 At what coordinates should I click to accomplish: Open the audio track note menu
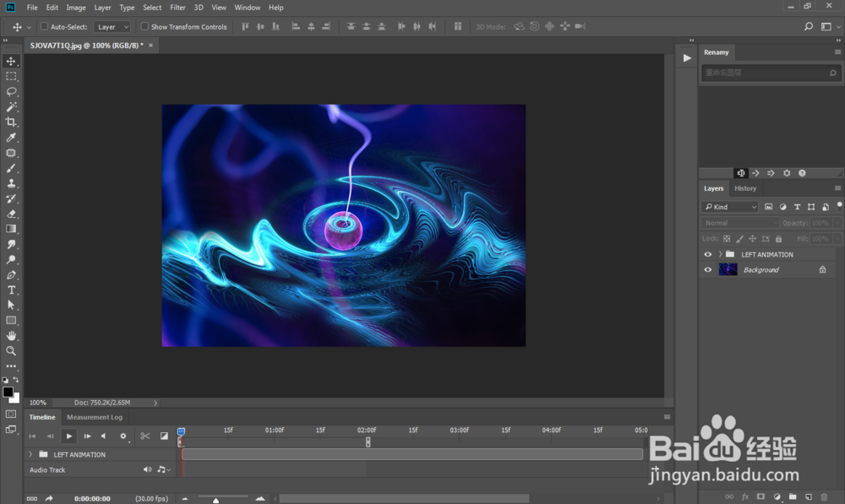click(x=164, y=469)
